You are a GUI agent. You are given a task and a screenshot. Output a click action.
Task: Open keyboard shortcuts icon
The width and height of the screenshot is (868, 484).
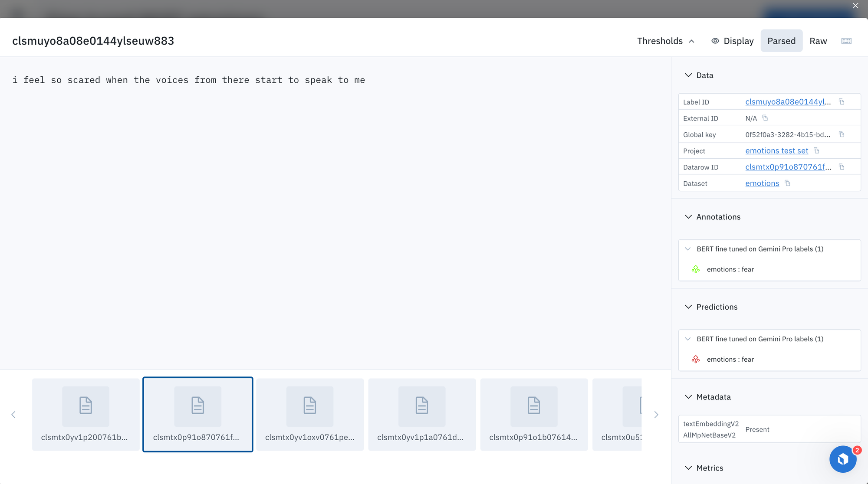[846, 41]
